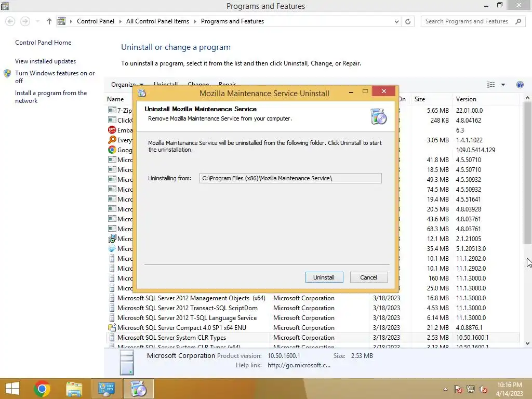Click the Embarcadero red program icon
Viewport: 532px width, 399px height.
[112, 130]
